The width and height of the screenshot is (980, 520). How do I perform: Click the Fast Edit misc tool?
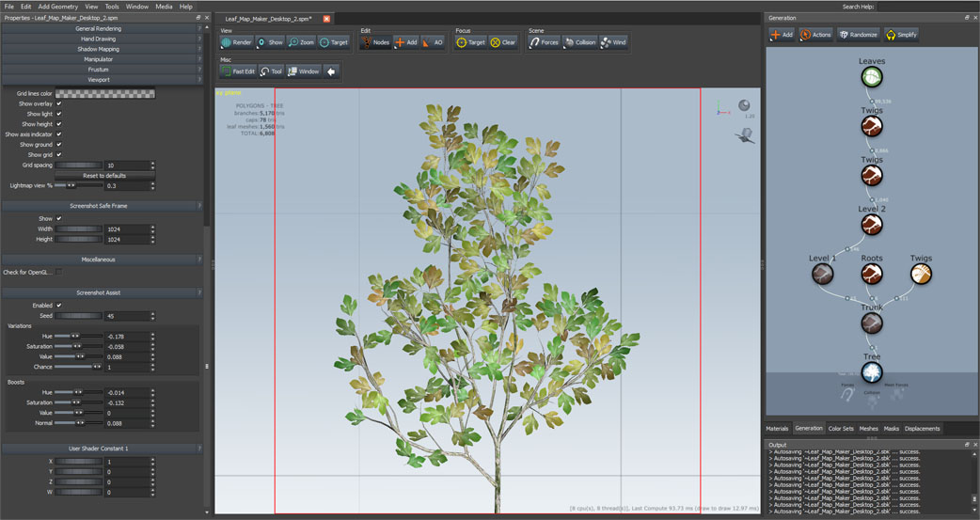(x=238, y=71)
